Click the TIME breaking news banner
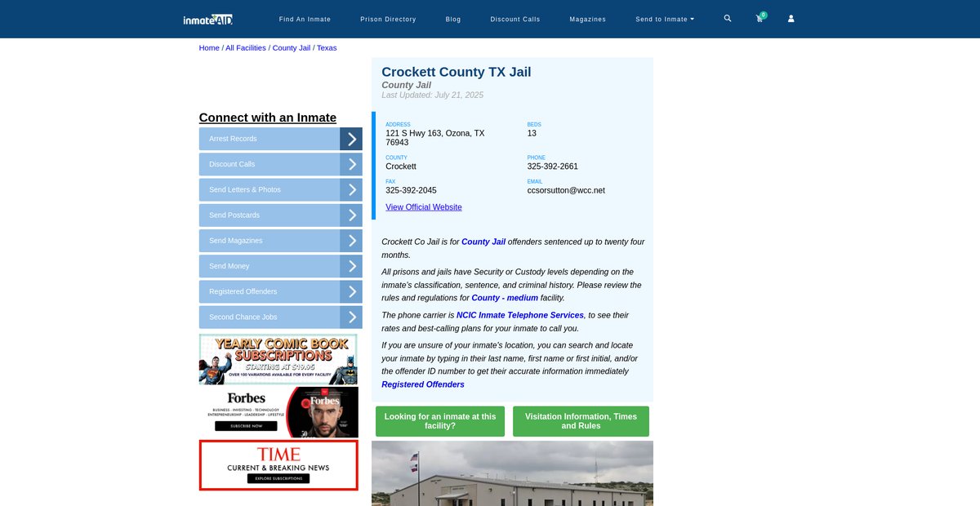 278,465
